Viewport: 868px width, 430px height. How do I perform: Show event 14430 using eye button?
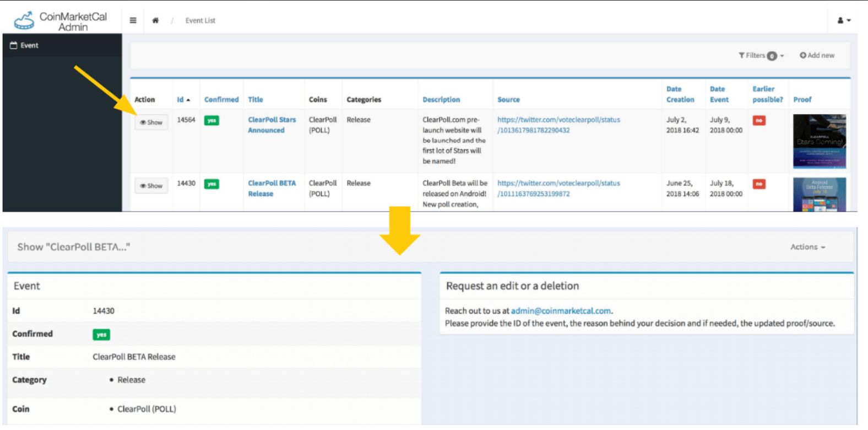[151, 186]
